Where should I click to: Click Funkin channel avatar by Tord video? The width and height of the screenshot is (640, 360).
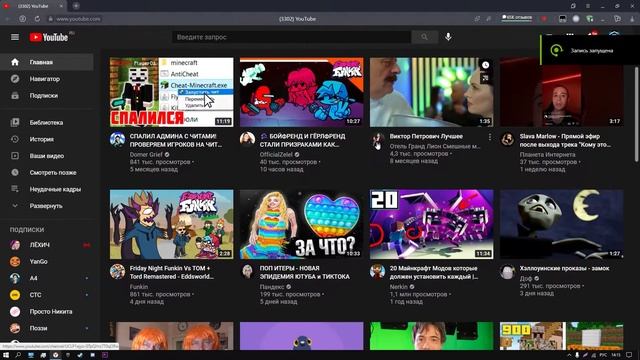(118, 271)
